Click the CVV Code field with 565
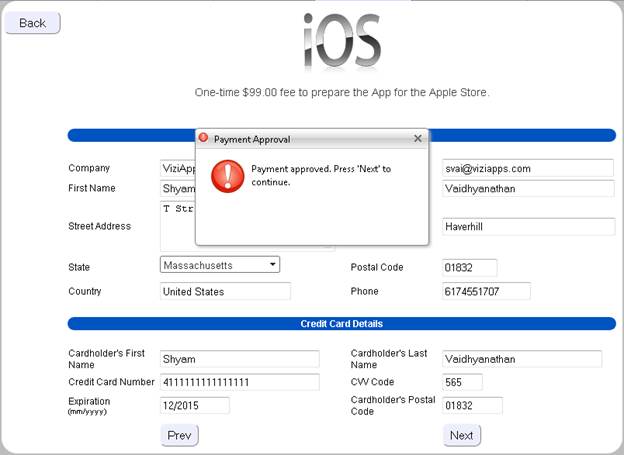Screen dimensions: 624x455 462,382
